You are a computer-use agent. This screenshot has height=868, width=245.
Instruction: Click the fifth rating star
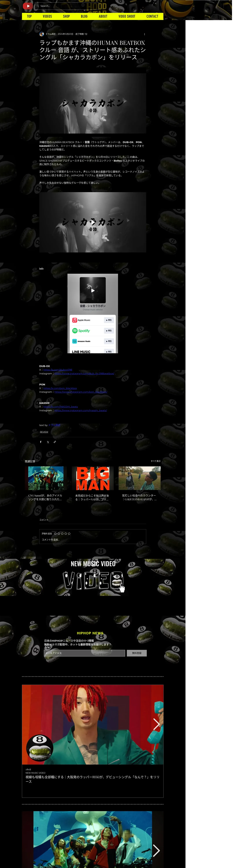pyautogui.click(x=69, y=533)
